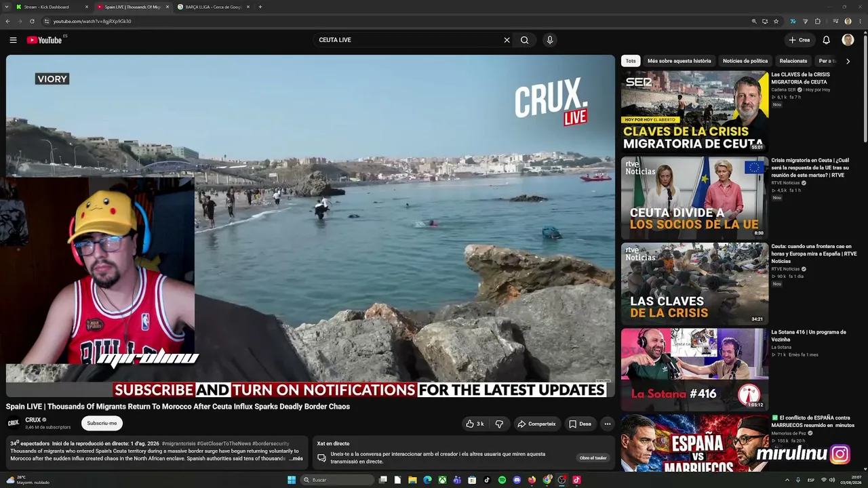This screenshot has width=868, height=488.
Task: Open the browser three-dot menu
Action: (861, 21)
